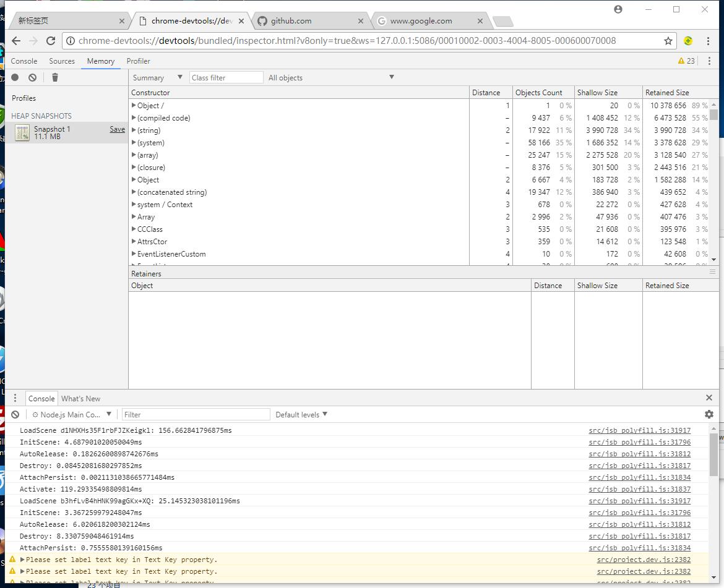Screen dimensions: 724x588
Task: Open console settings gear
Action: click(x=709, y=415)
